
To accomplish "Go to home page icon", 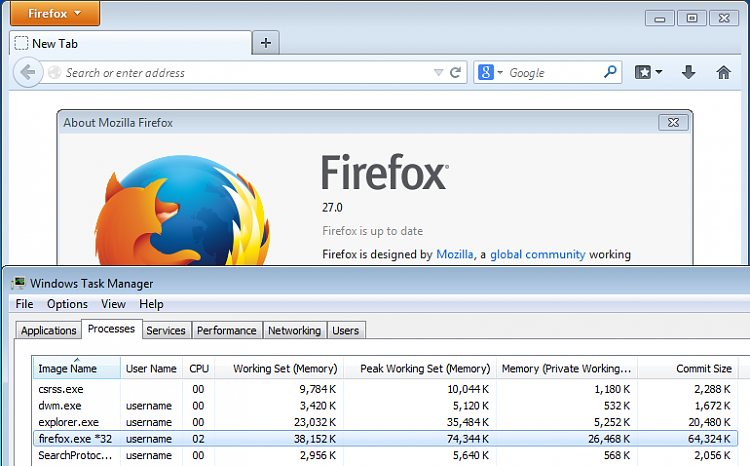I will [723, 73].
